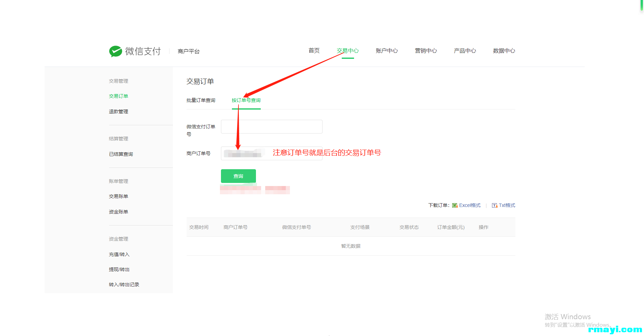Image resolution: width=644 pixels, height=336 pixels.
Task: Open 交易账单 in the sidebar
Action: click(x=118, y=196)
